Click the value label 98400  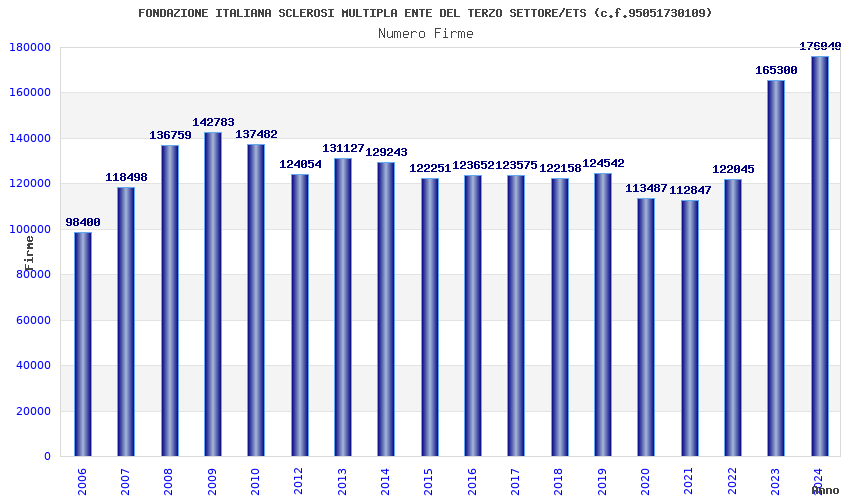pyautogui.click(x=83, y=222)
